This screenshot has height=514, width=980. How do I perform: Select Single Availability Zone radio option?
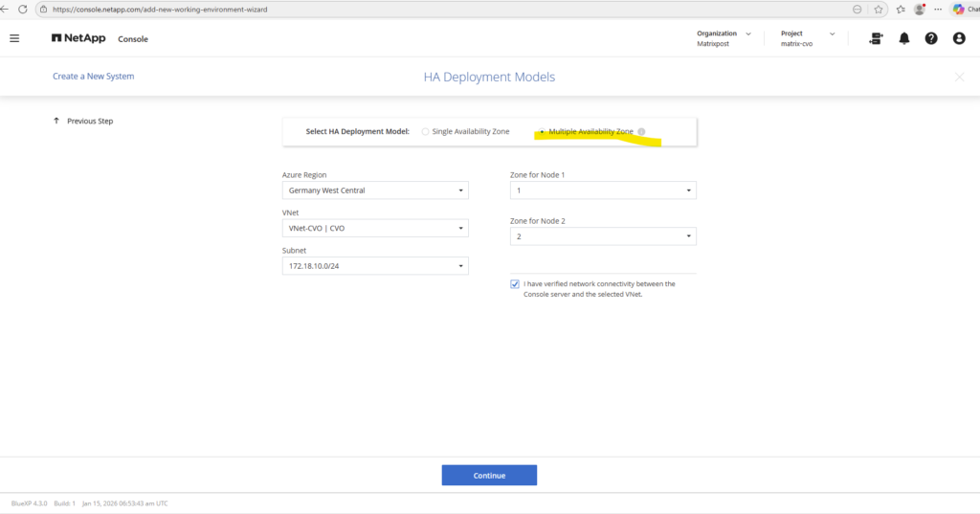426,132
